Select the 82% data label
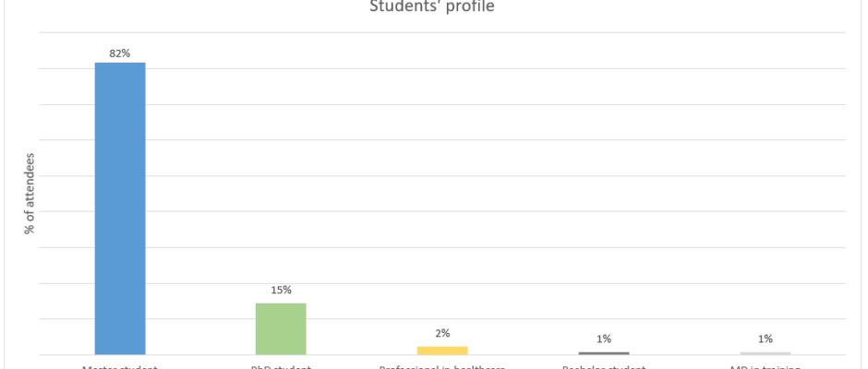 119,54
